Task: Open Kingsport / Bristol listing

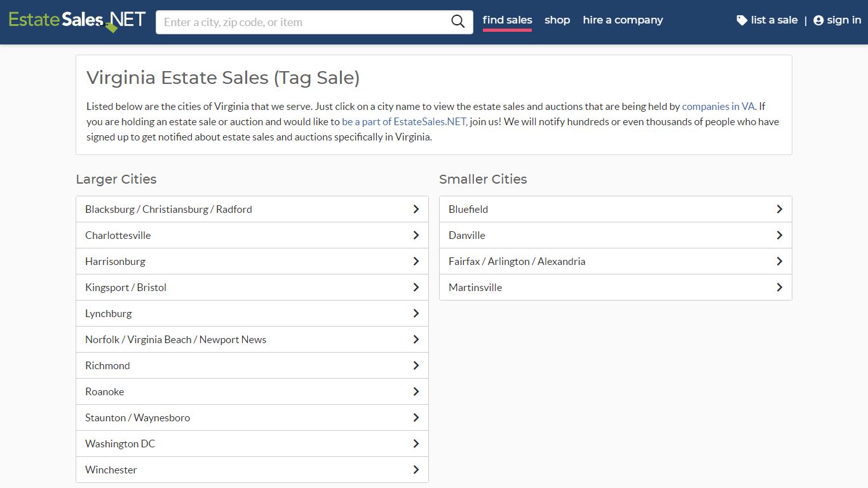Action: click(252, 287)
